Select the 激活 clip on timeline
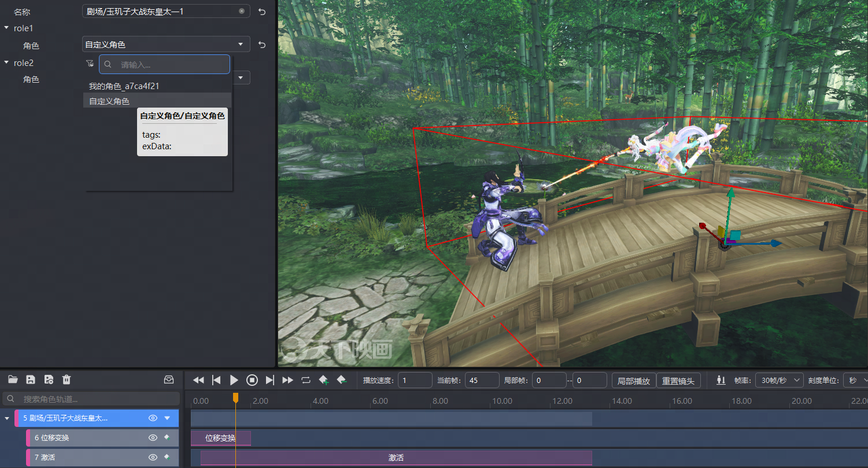The width and height of the screenshot is (868, 468). tap(396, 458)
